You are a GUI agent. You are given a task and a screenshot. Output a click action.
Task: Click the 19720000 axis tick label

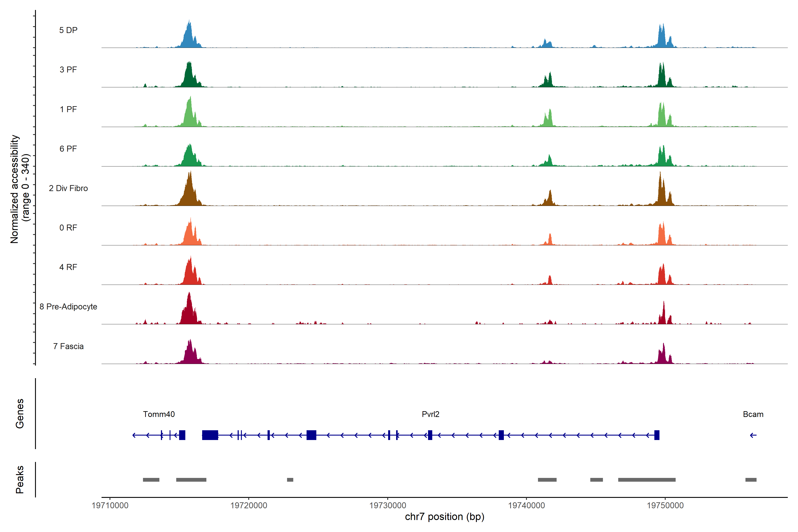coord(249,506)
